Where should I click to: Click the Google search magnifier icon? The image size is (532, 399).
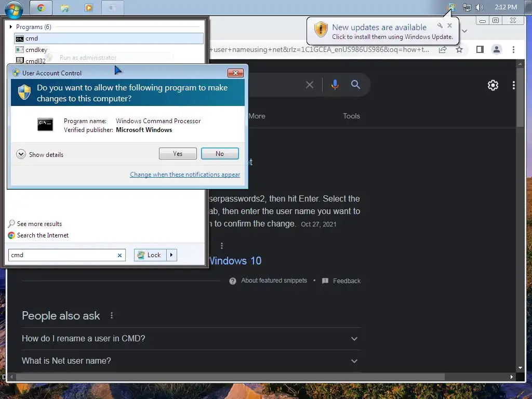355,85
